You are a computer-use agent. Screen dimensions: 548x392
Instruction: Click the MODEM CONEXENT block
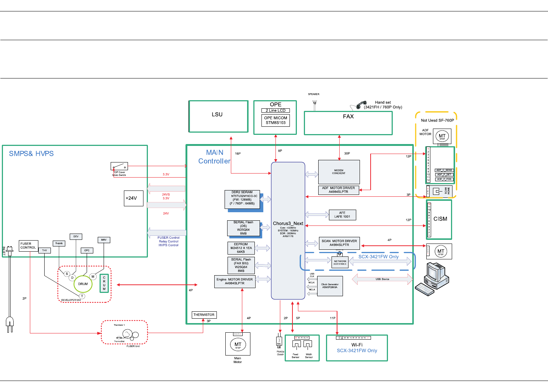click(339, 172)
